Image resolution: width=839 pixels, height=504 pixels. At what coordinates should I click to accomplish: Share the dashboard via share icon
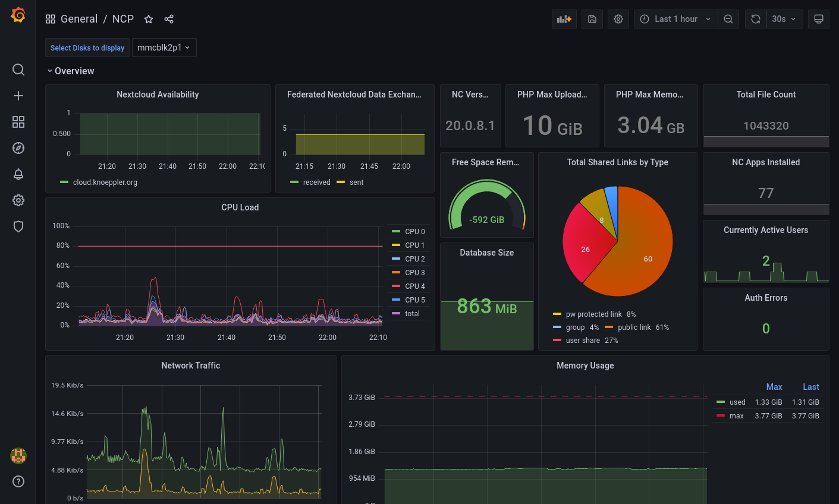tap(169, 19)
